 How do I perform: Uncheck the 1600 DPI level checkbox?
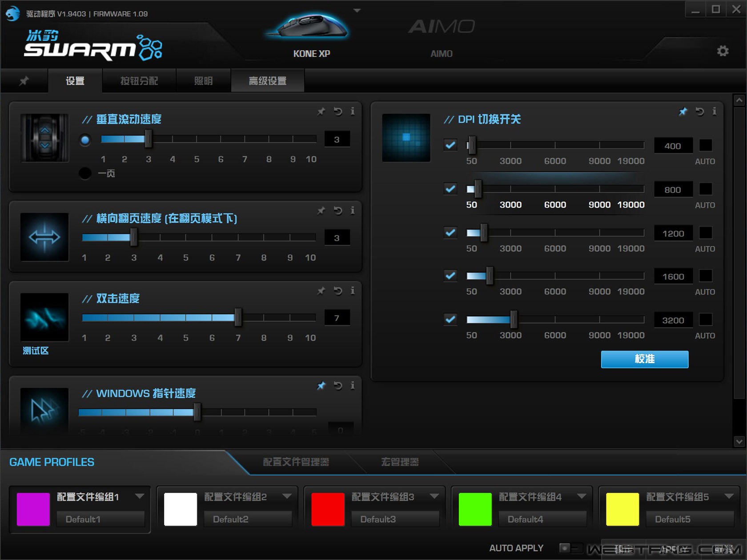[x=450, y=276]
